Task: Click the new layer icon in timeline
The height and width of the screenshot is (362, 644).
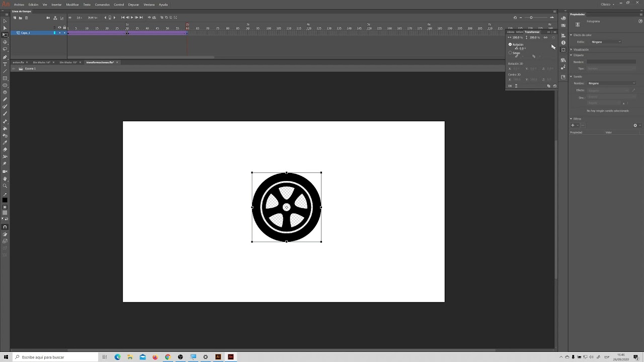Action: pyautogui.click(x=15, y=18)
